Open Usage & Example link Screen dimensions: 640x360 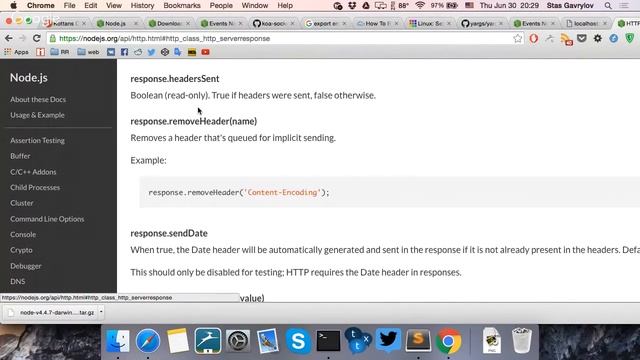pos(37,115)
